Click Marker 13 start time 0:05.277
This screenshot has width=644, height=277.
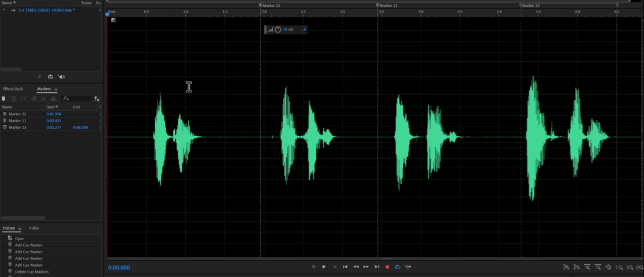[54, 128]
